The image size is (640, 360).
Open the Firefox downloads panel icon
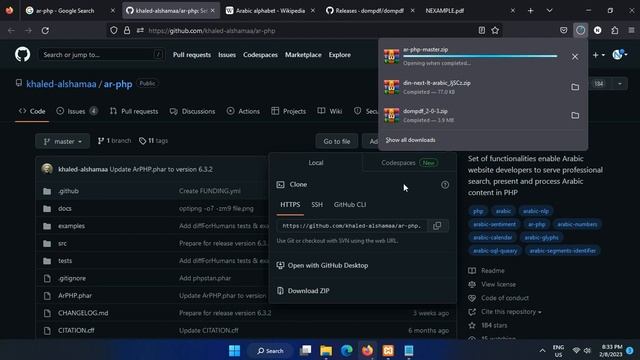[x=580, y=30]
